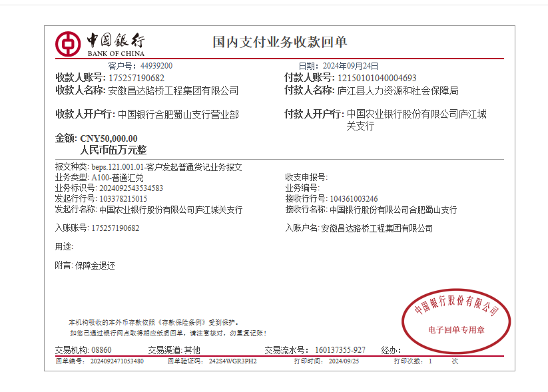Select the amount CNY50,000.00
The width and height of the screenshot is (548, 392).
109,138
